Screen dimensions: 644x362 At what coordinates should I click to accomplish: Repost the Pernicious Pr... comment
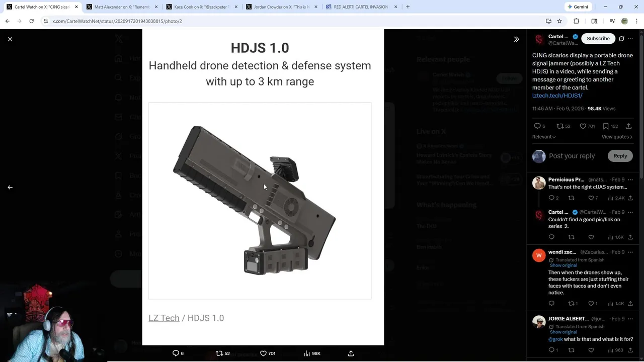click(x=571, y=198)
